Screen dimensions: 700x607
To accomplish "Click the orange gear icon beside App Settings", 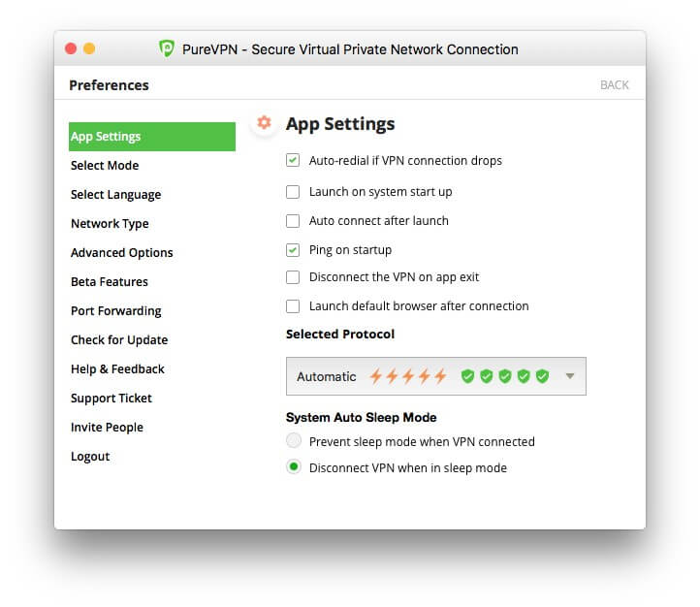I will (265, 122).
